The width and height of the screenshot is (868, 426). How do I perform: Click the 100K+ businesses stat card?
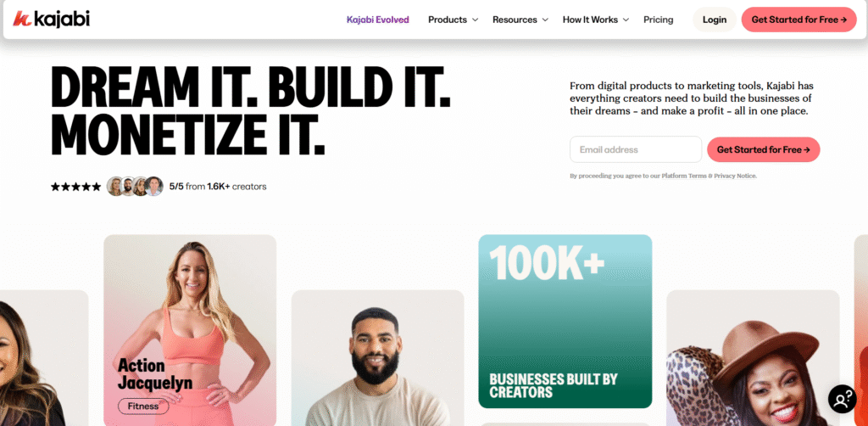(565, 322)
